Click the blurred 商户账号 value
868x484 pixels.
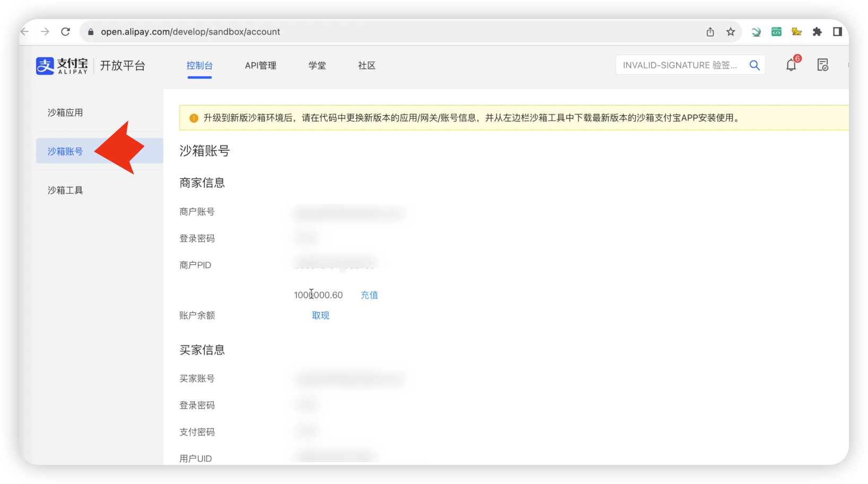[349, 213]
